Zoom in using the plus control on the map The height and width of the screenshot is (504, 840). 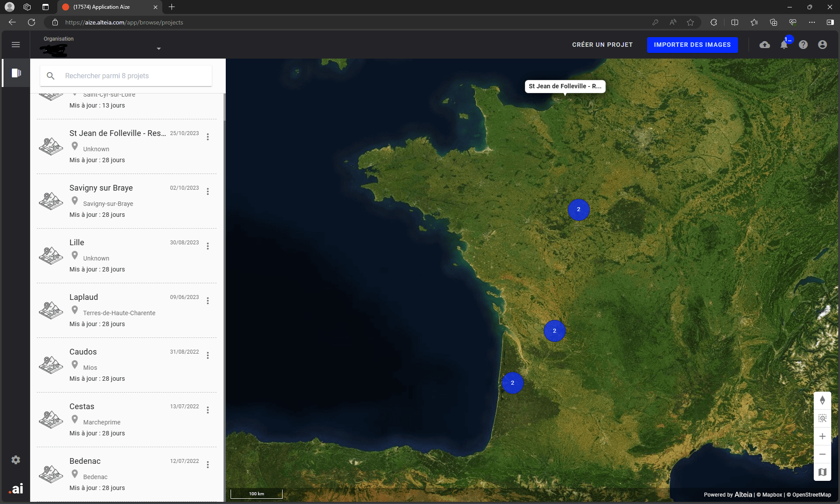(x=822, y=436)
